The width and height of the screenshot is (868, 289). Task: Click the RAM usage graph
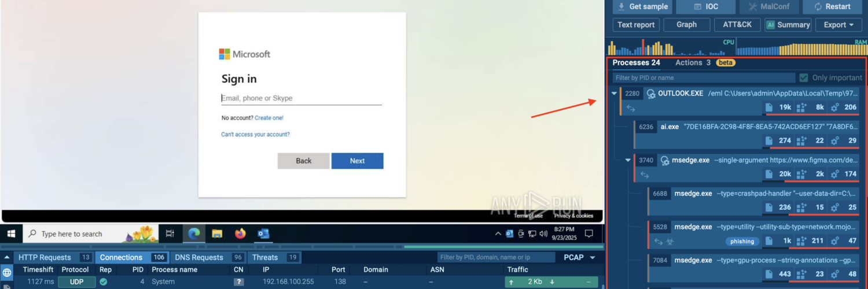click(x=801, y=46)
